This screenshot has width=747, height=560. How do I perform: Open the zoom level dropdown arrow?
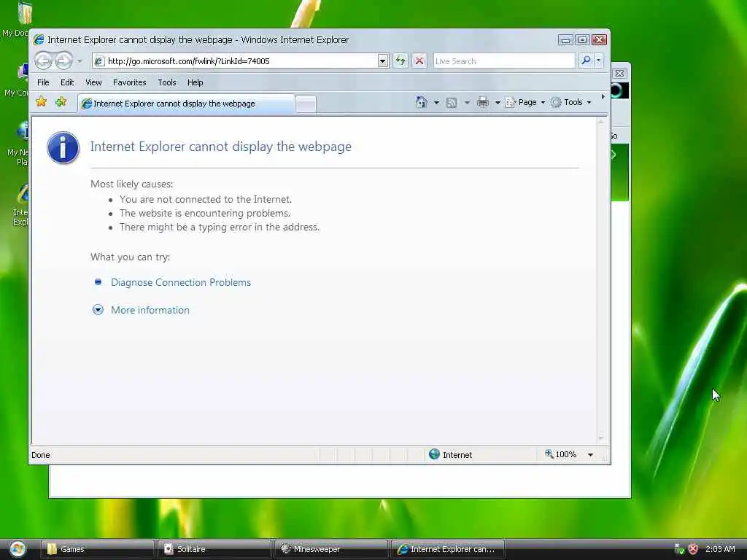point(590,455)
